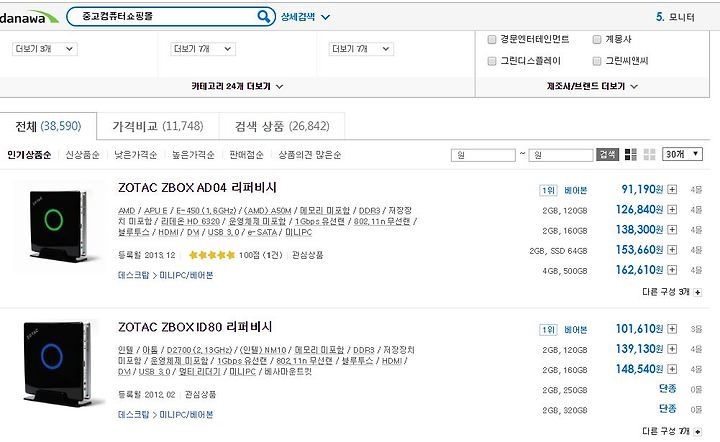Open ZBOX ID80 product thumbnail

pyautogui.click(x=58, y=364)
